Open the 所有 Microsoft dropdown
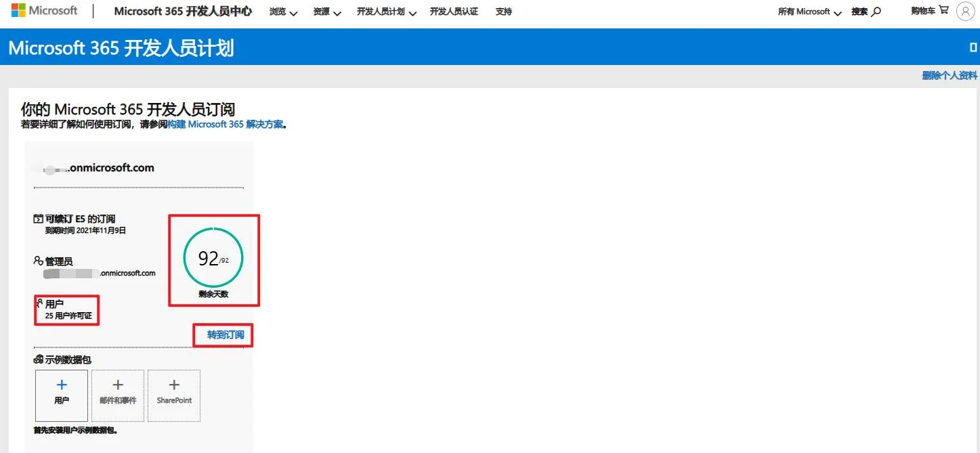The width and height of the screenshot is (980, 453). [x=808, y=12]
